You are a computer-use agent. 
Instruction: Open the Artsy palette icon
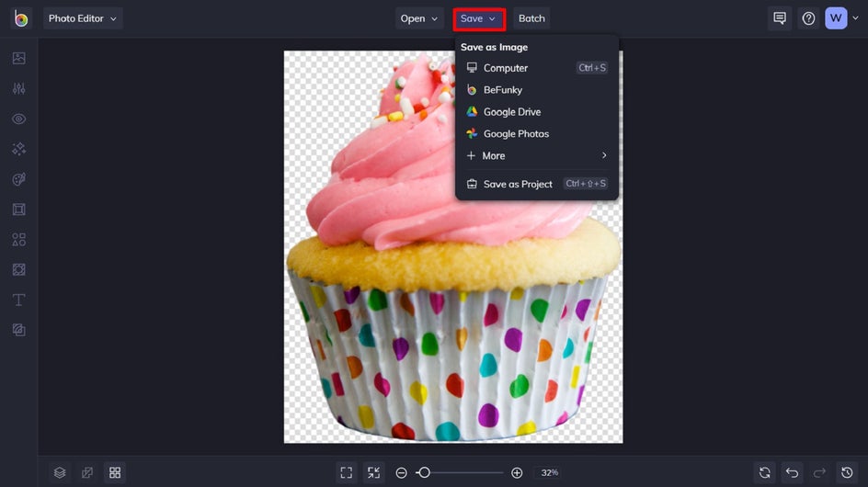click(18, 179)
